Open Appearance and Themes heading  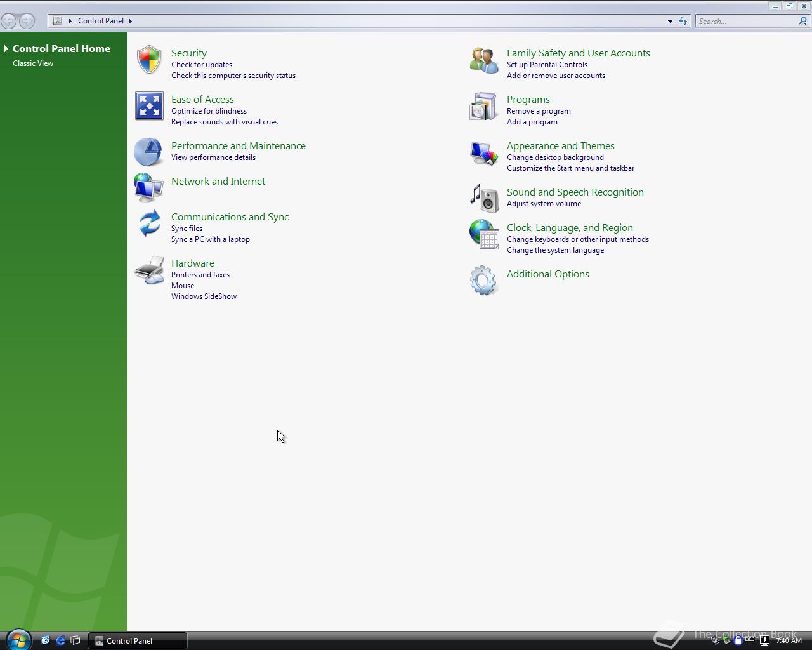(561, 146)
